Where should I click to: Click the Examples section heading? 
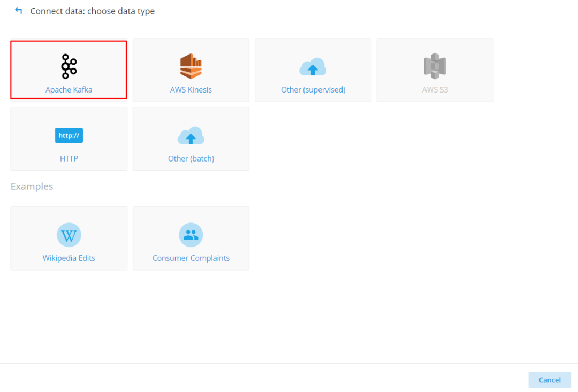tap(32, 186)
